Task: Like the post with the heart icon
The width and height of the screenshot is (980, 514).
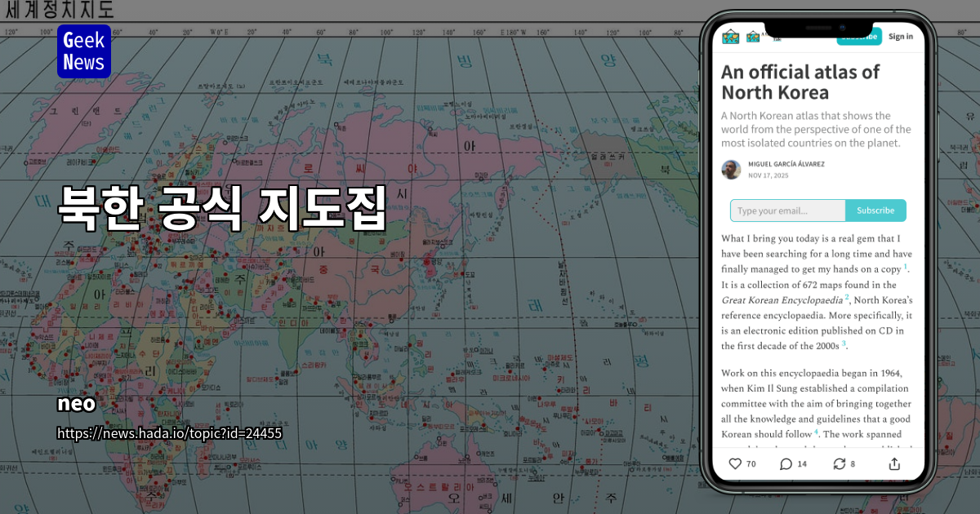Action: [736, 463]
